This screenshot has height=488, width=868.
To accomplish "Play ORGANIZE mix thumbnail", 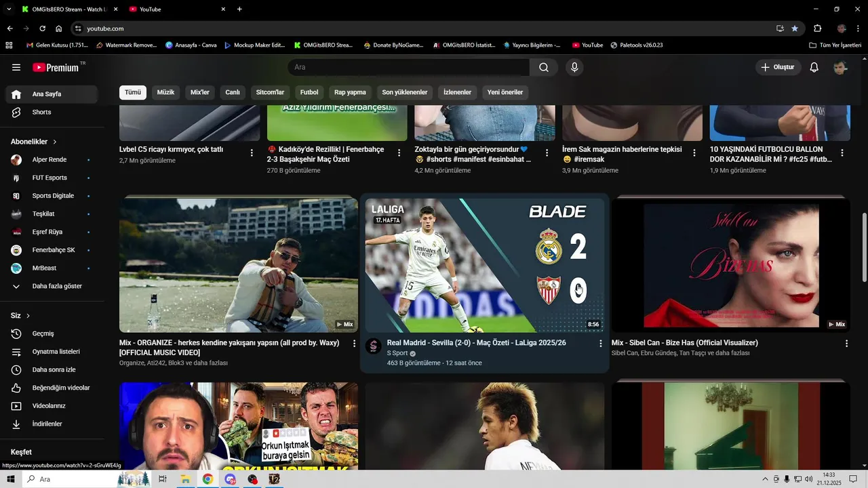I will tap(239, 265).
